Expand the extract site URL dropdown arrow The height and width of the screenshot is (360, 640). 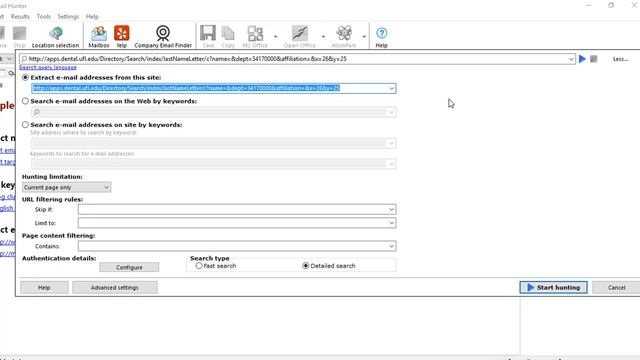[391, 88]
